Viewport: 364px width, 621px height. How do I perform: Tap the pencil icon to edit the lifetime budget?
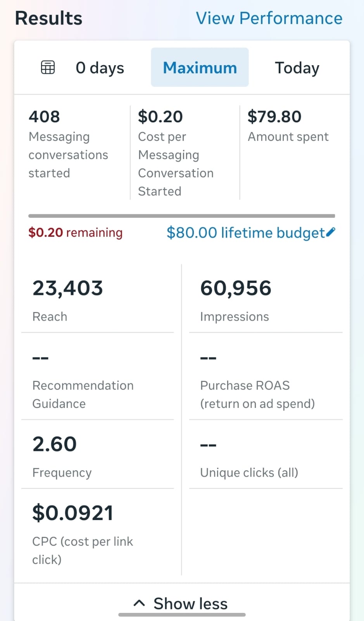point(331,232)
